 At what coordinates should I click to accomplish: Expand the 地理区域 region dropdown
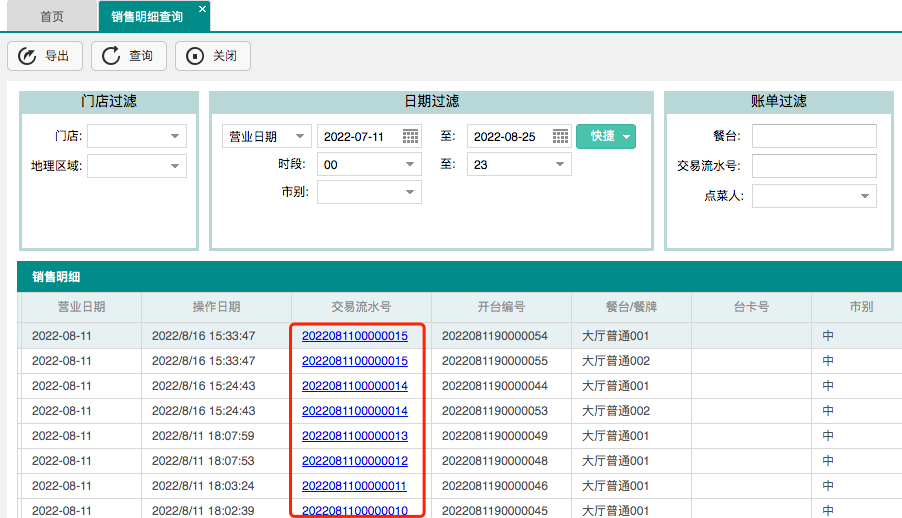[x=176, y=166]
